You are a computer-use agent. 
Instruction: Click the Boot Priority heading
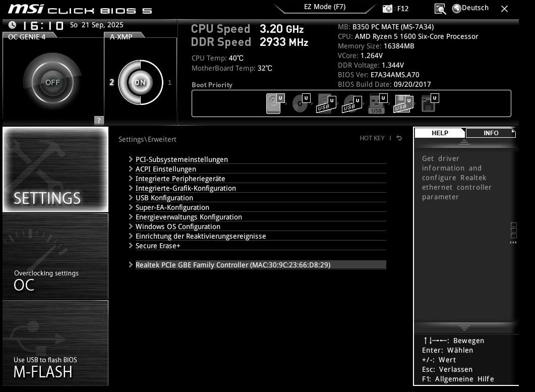point(212,85)
